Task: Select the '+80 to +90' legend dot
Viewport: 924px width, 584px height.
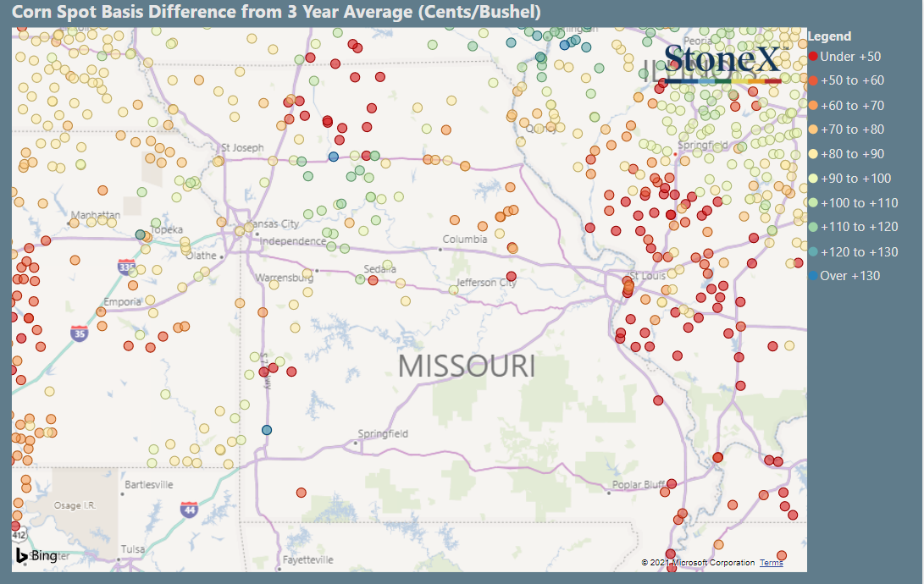Action: 813,154
